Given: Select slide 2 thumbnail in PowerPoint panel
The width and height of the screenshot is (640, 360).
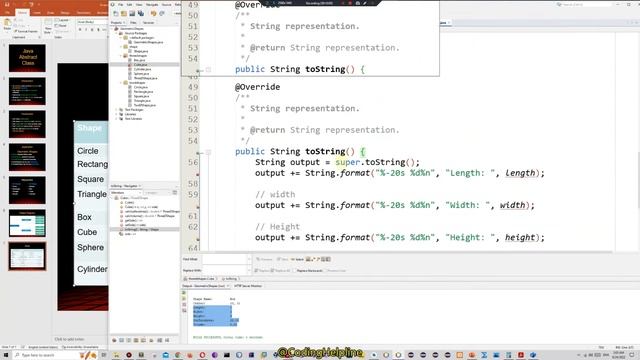Looking at the screenshot, I should [x=27, y=91].
